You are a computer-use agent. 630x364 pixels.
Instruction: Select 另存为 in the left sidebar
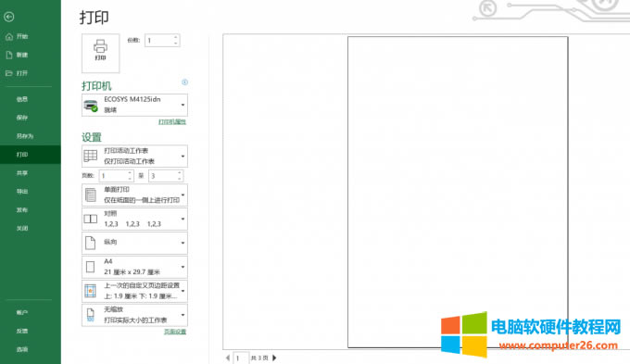[25, 136]
